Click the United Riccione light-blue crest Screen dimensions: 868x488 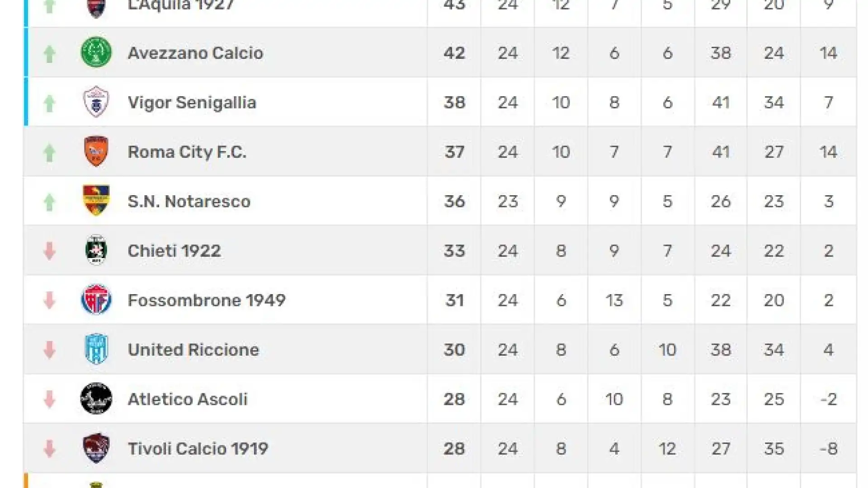click(96, 349)
